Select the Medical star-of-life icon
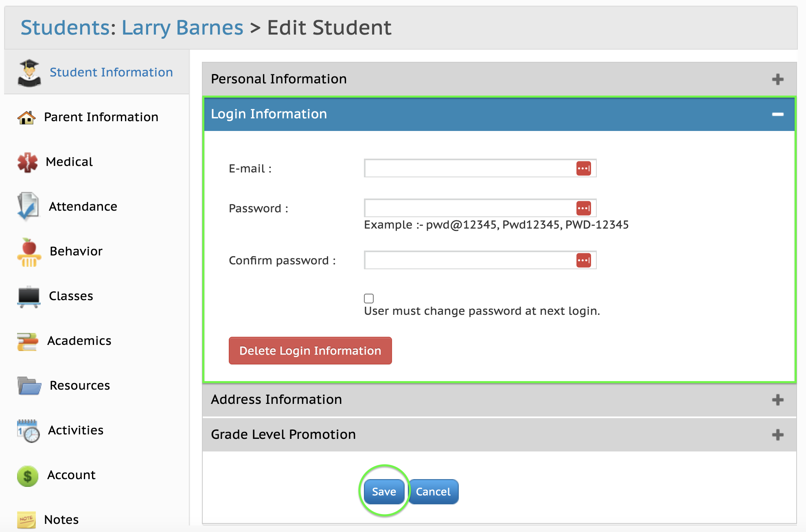The image size is (806, 532). (27, 162)
